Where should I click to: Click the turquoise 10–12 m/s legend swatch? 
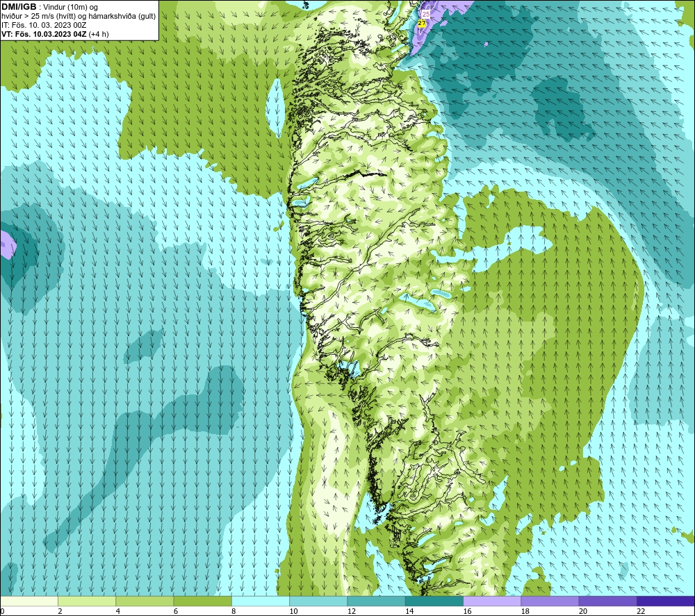tap(318, 601)
